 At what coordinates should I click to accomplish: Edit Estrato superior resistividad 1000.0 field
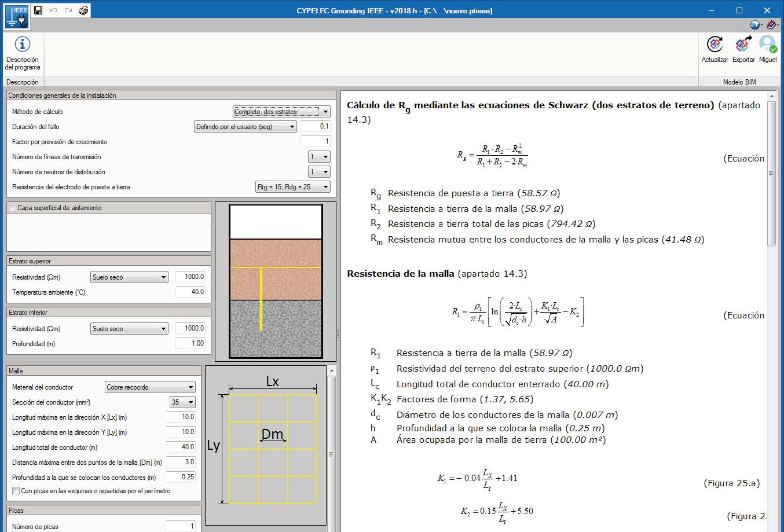click(x=190, y=277)
